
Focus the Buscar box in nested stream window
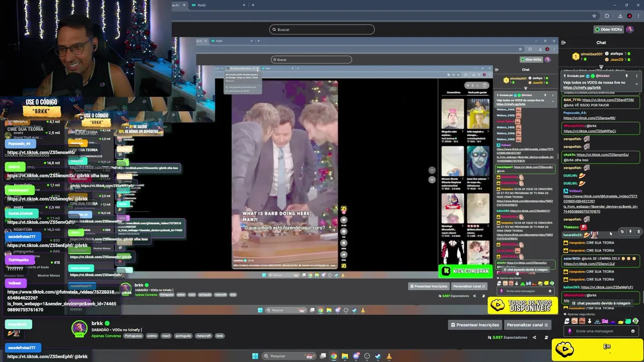click(311, 59)
